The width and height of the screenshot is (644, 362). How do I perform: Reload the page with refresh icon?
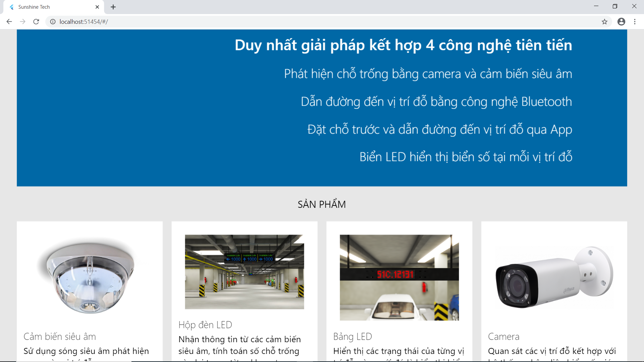click(x=36, y=22)
